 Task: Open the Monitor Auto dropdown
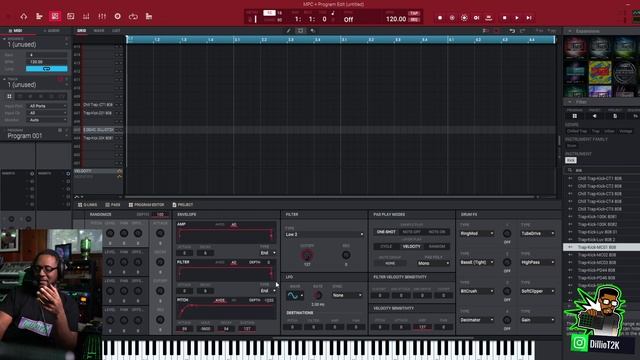click(x=47, y=120)
